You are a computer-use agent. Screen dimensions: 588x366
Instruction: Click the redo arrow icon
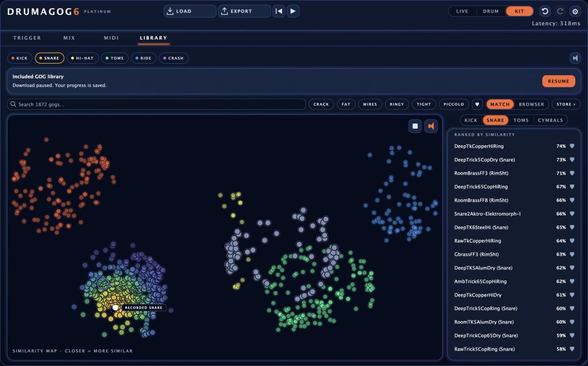560,11
